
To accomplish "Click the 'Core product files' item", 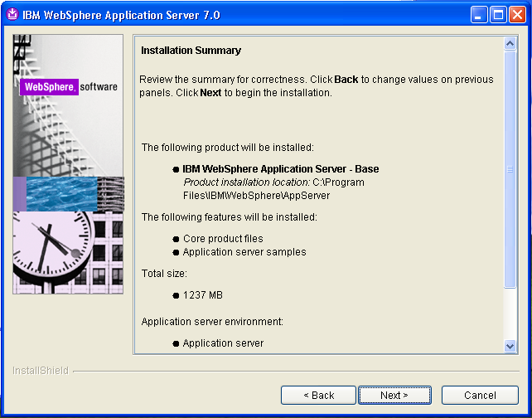I will [223, 239].
